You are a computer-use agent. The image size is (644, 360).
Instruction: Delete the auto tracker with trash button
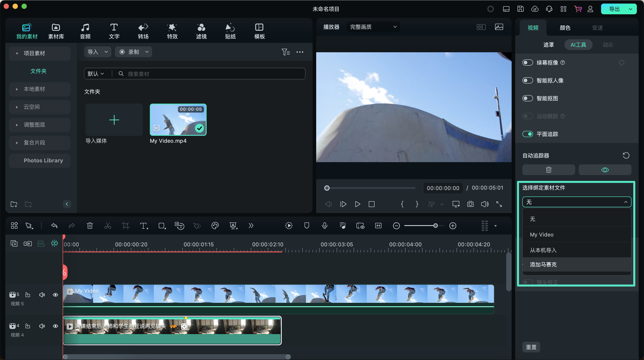[549, 170]
